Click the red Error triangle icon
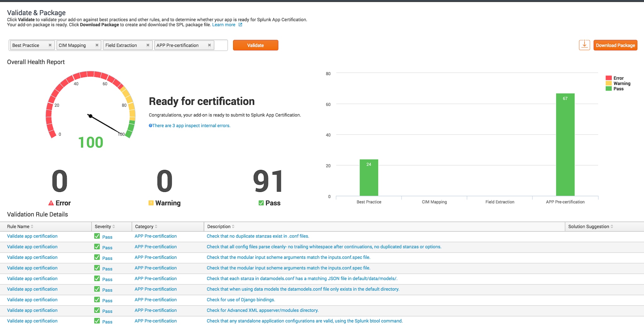 click(x=51, y=203)
